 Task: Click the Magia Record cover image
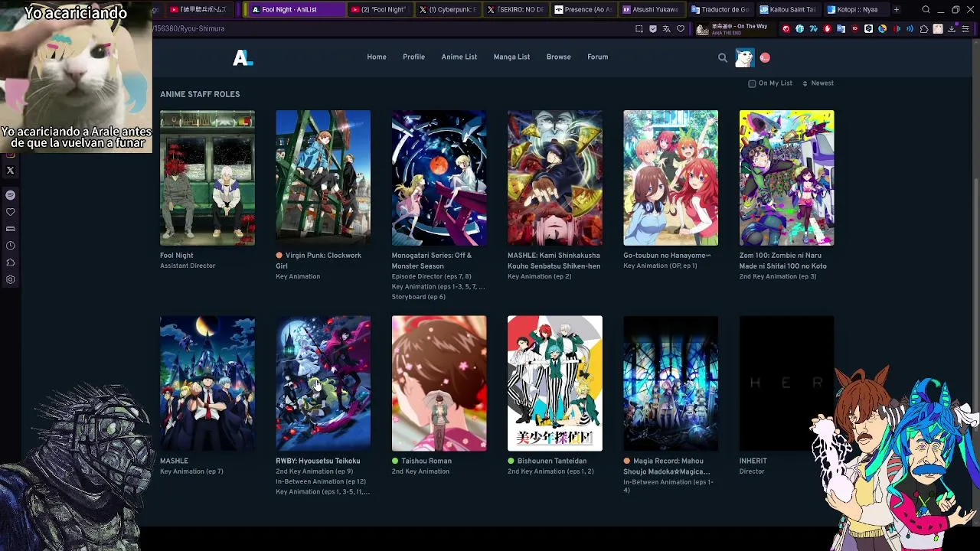tap(671, 383)
